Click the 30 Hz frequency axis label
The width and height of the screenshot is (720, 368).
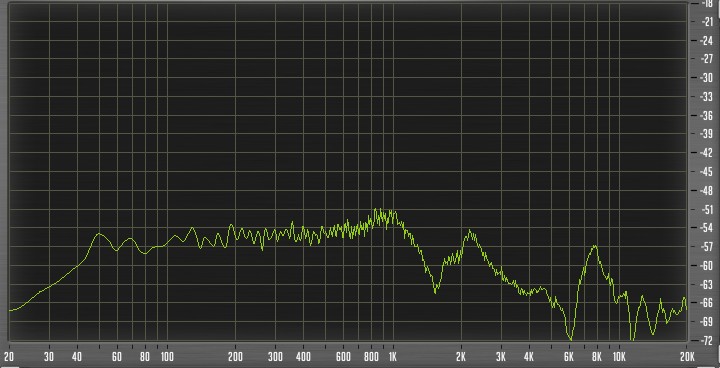[x=49, y=357]
